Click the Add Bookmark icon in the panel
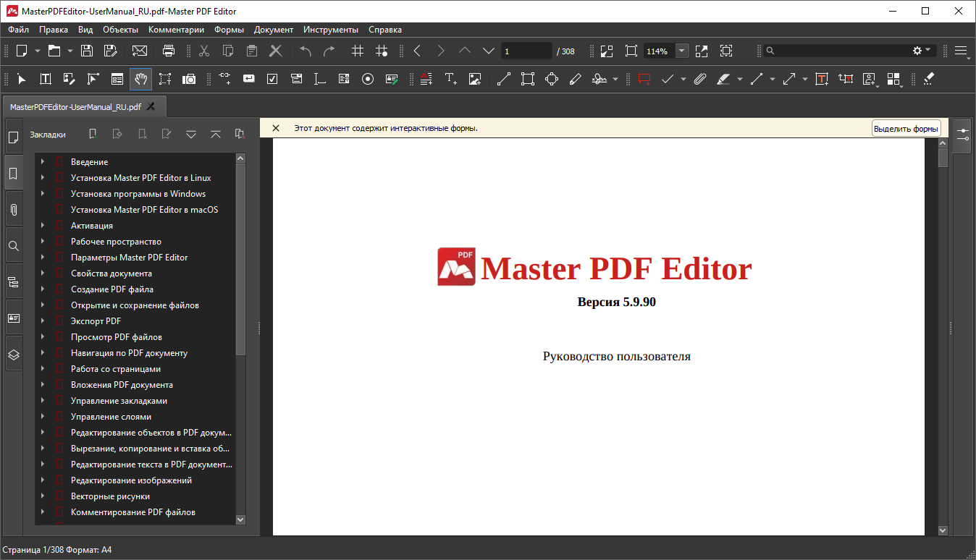The width and height of the screenshot is (976, 560). click(93, 134)
